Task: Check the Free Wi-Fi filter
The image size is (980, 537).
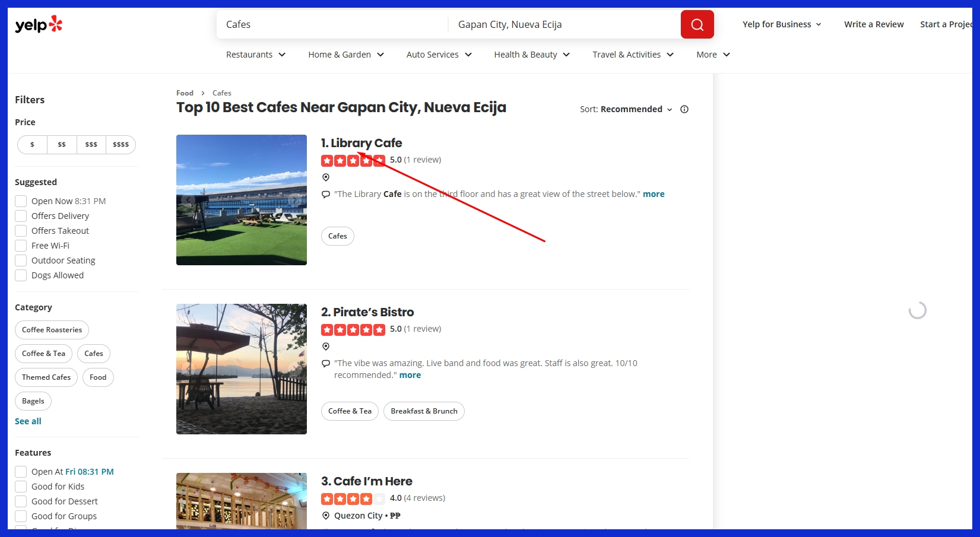Action: point(21,246)
